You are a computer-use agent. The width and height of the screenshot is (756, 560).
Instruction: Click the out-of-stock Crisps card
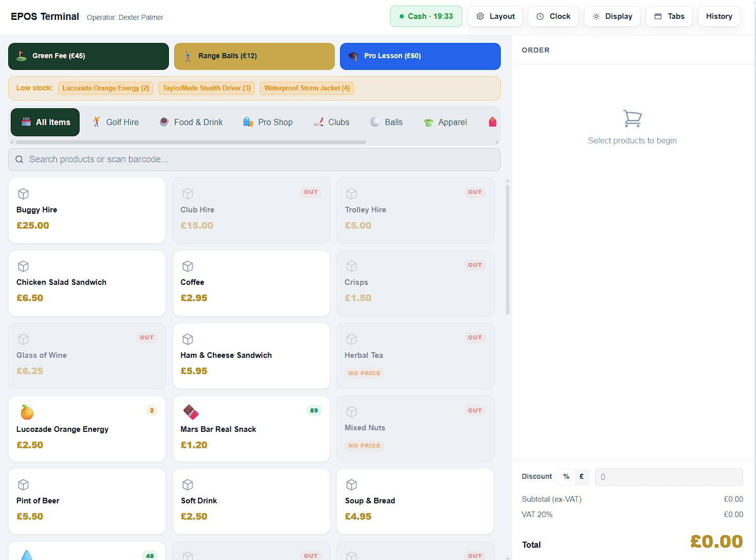(415, 283)
